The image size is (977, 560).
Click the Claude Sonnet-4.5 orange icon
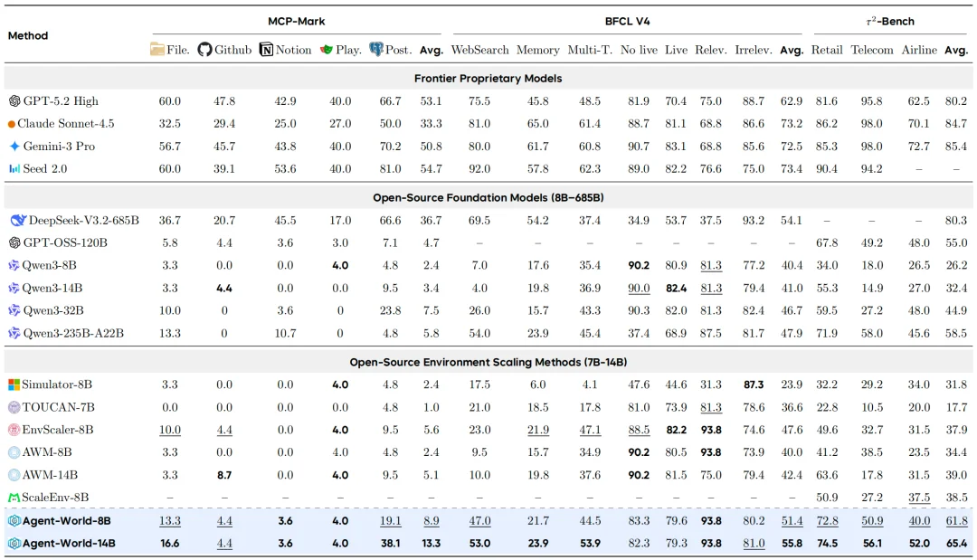pyautogui.click(x=11, y=124)
